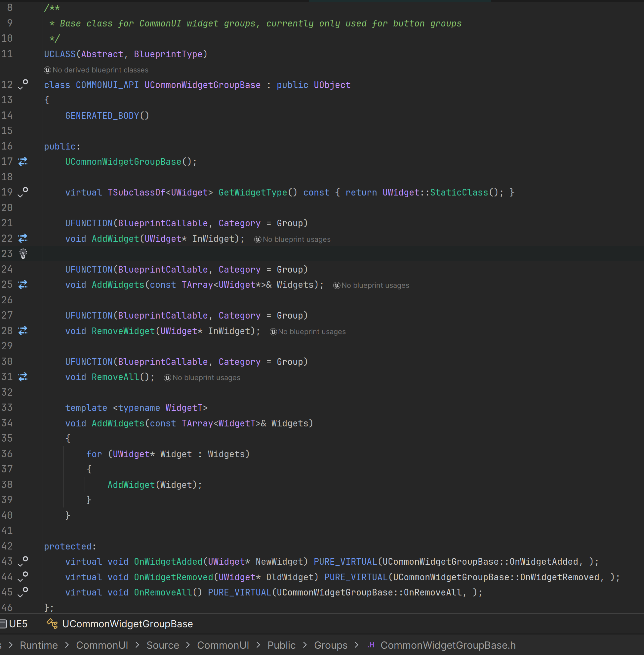Click the UE5 module icon in bottom bar

(3, 624)
